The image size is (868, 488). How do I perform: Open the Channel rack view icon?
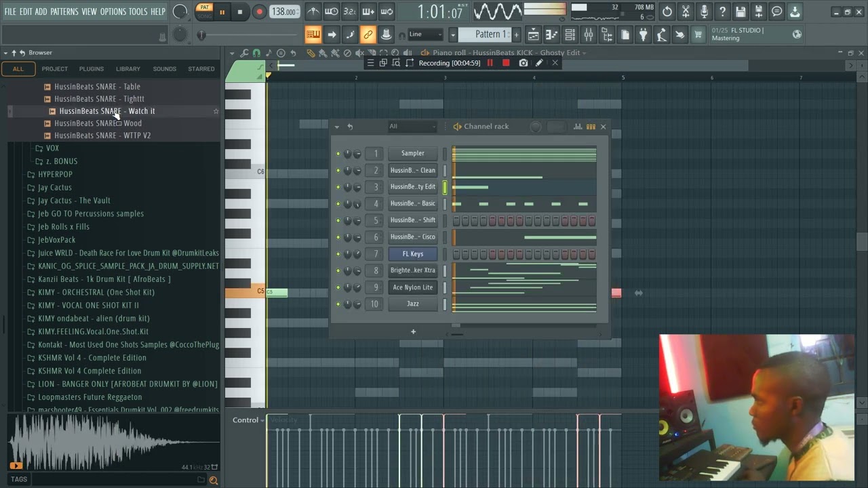coord(570,35)
